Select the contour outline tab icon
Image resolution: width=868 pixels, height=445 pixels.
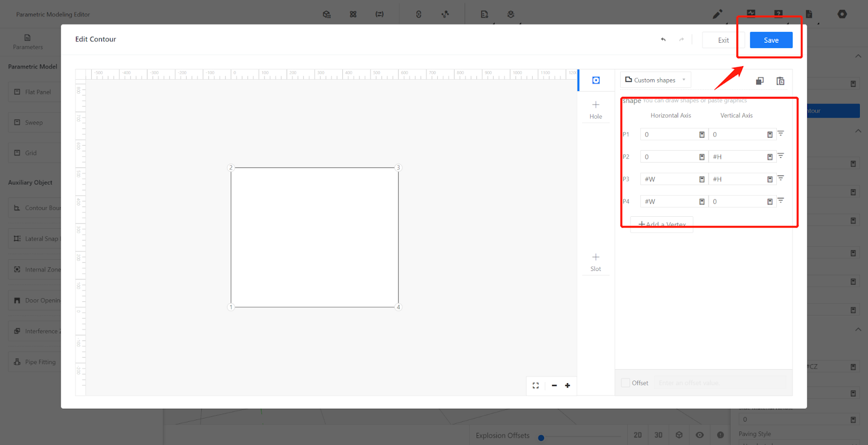[x=596, y=80]
